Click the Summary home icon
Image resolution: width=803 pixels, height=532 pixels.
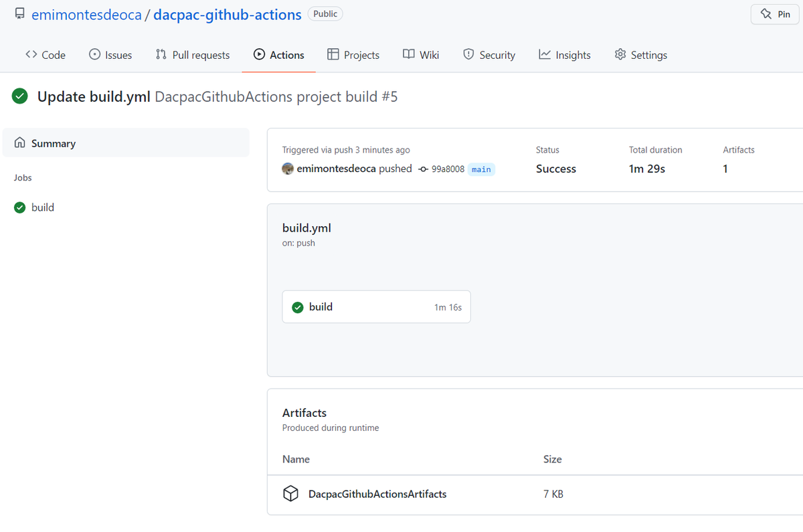pos(20,143)
